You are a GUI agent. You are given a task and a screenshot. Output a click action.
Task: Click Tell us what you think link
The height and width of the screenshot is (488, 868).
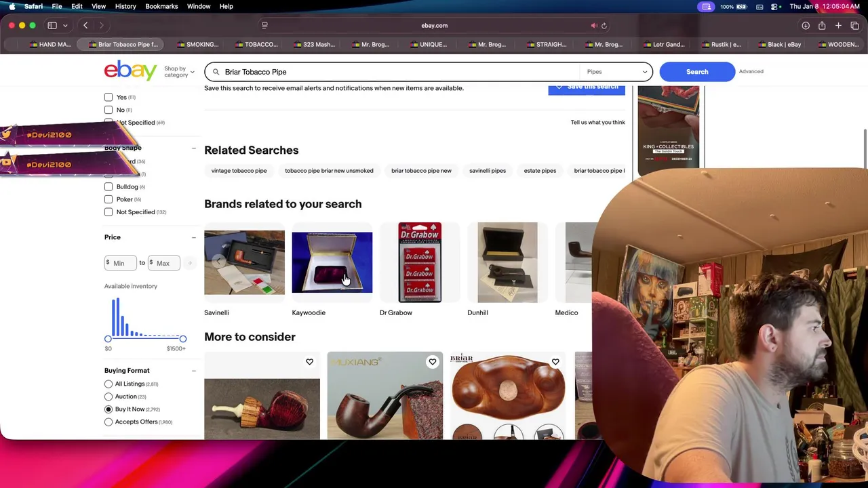[597, 123]
